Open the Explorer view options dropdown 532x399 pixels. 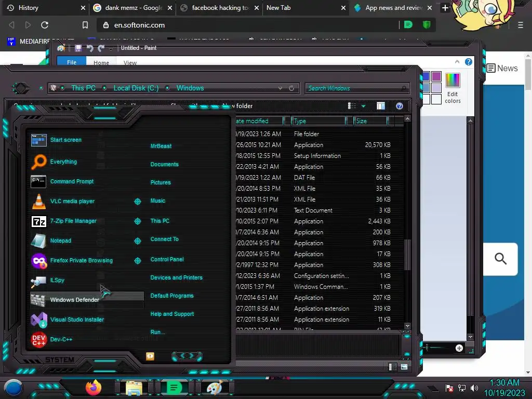(363, 106)
